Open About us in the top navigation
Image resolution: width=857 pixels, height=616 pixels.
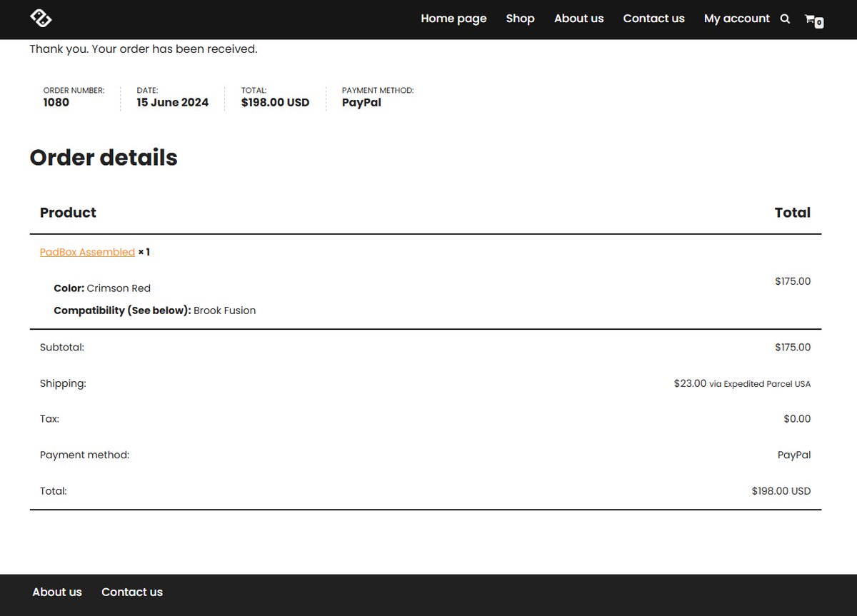pos(578,19)
